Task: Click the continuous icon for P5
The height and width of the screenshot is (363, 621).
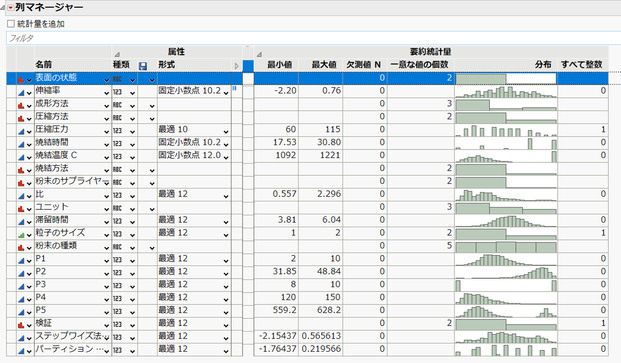Action: pos(21,312)
